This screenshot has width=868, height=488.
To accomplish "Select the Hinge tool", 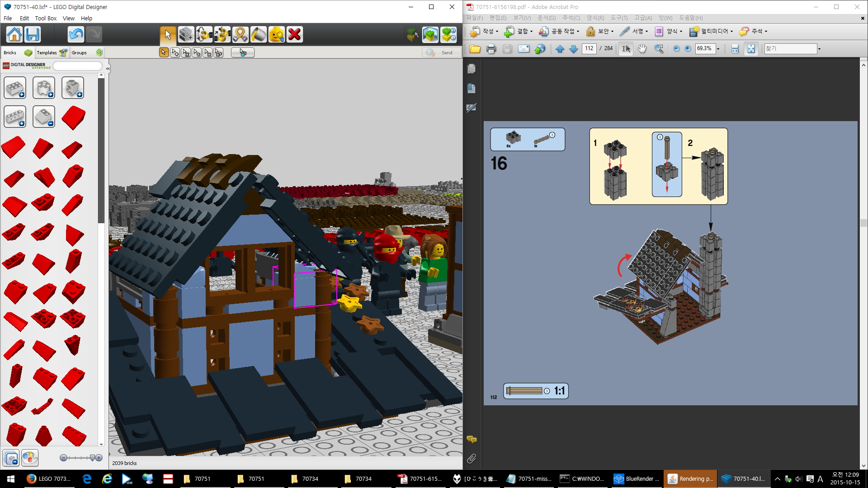I will [204, 34].
